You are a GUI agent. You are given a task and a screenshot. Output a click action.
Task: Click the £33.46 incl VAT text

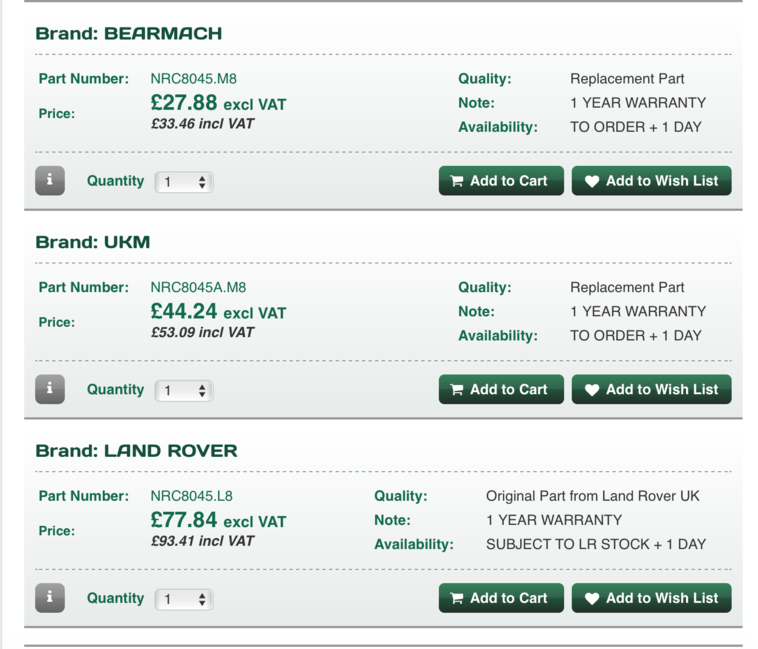203,124
